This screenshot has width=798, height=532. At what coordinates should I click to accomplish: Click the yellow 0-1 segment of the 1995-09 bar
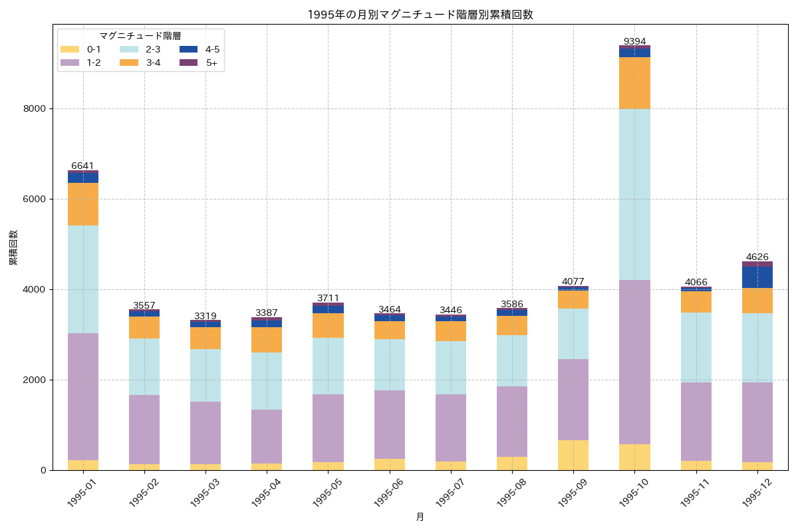[x=573, y=455]
